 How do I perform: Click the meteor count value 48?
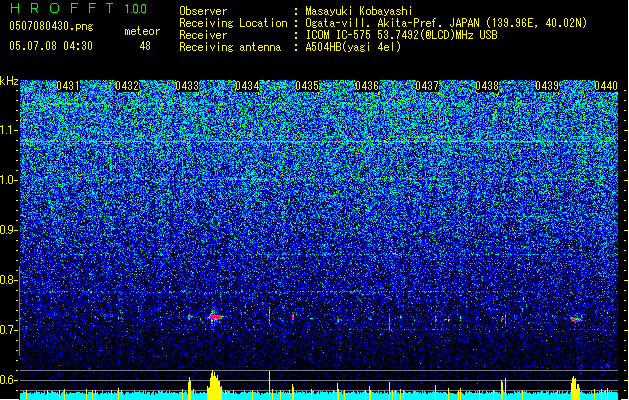(x=145, y=46)
